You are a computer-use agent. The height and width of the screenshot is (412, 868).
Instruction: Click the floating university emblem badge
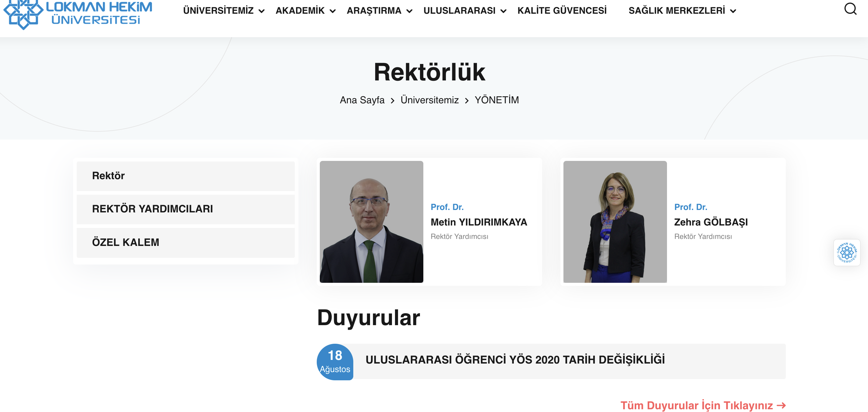tap(846, 252)
